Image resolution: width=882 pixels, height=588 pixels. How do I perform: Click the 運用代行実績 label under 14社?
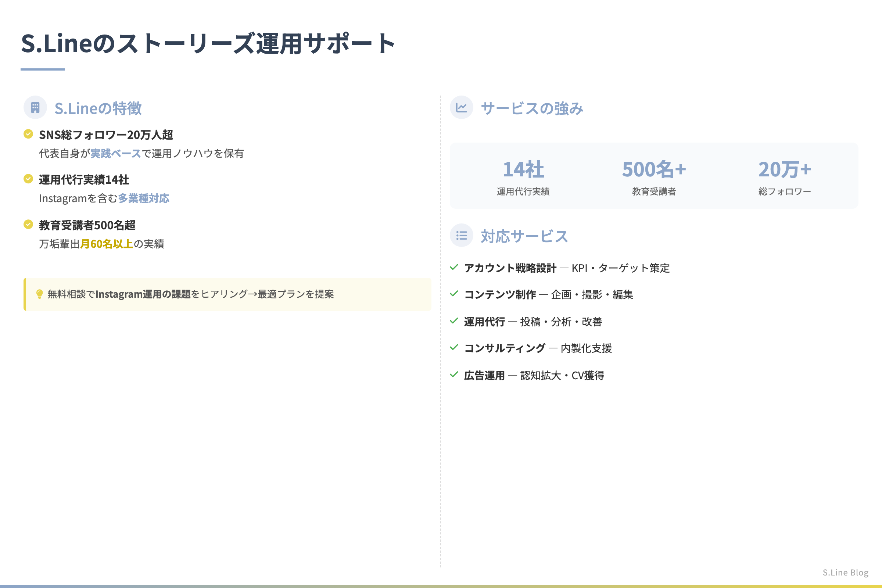click(523, 191)
